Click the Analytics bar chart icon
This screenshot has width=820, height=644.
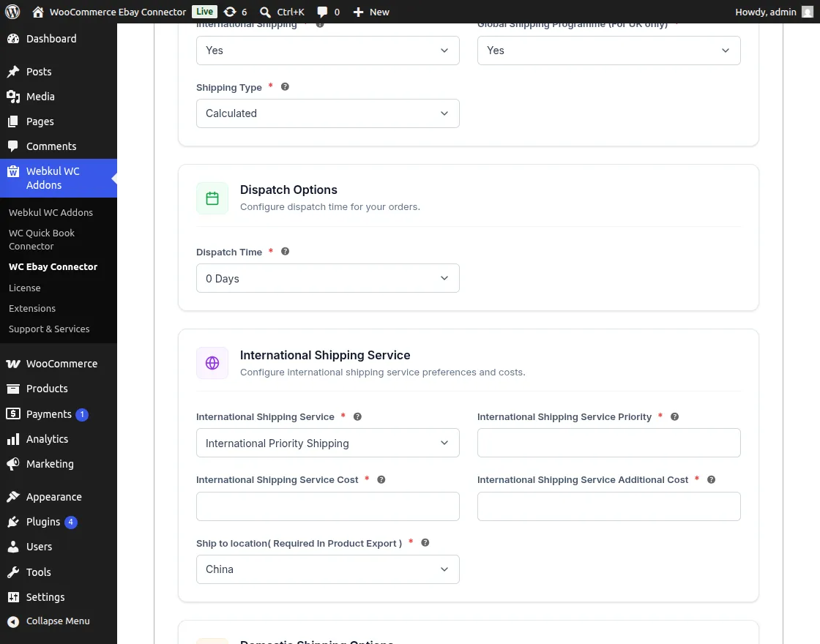(x=13, y=439)
